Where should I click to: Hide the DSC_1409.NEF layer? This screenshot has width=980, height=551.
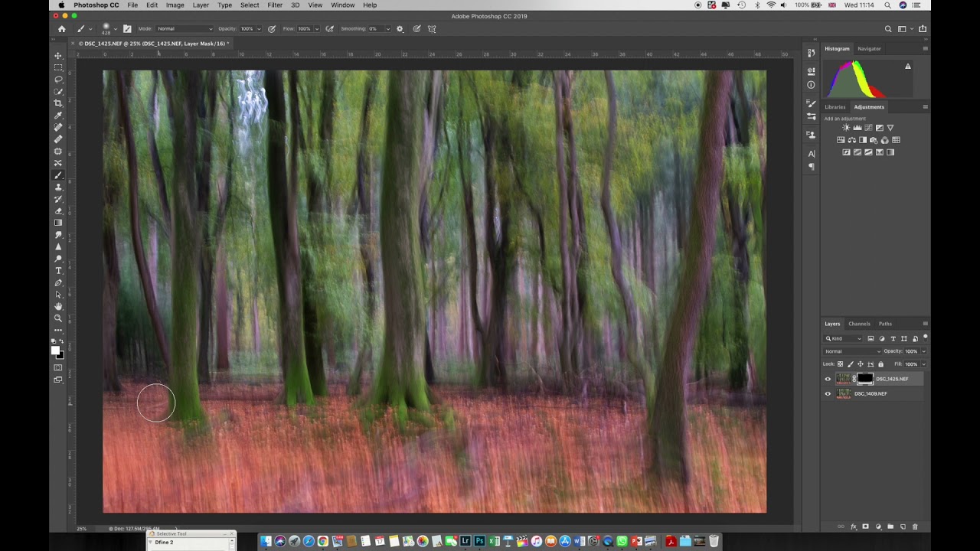(828, 394)
